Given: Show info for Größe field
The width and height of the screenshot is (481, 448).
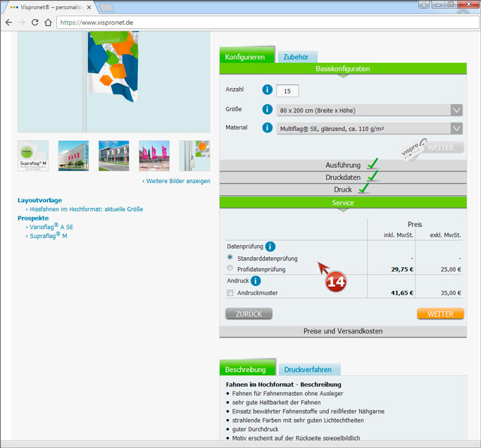Looking at the screenshot, I should point(267,109).
